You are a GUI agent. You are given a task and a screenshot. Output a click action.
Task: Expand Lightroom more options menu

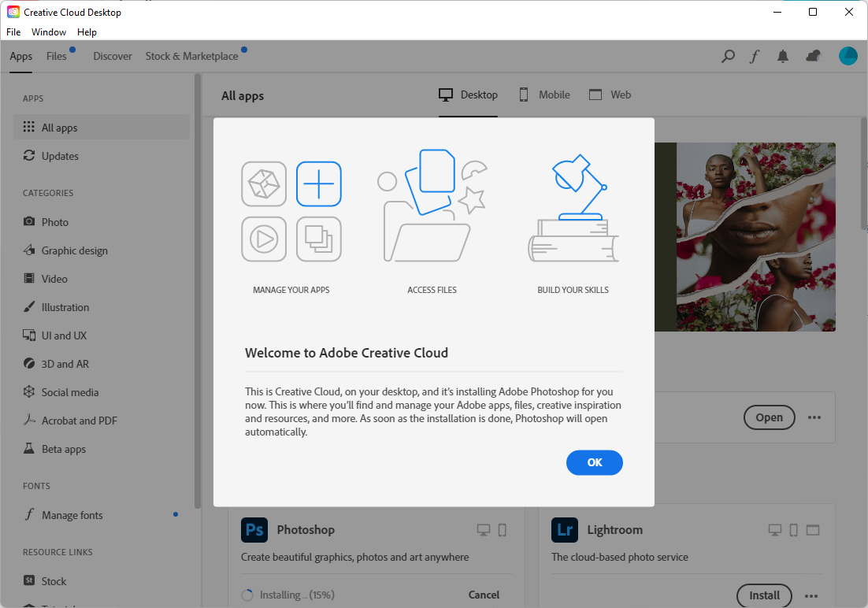click(x=811, y=595)
